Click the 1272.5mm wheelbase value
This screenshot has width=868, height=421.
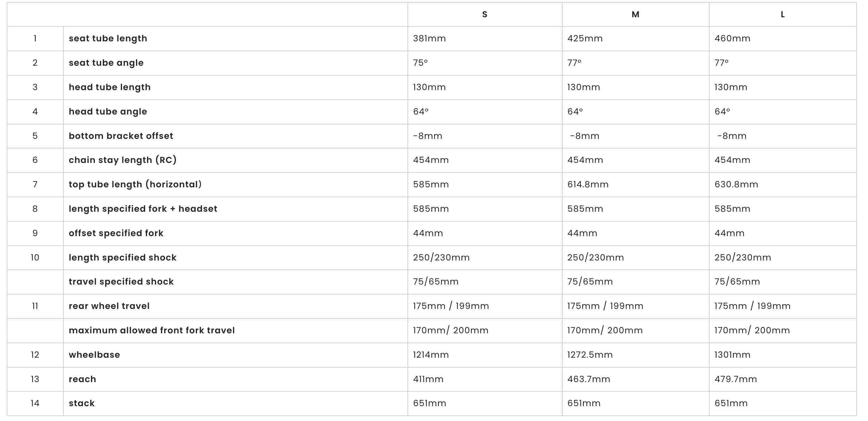590,355
